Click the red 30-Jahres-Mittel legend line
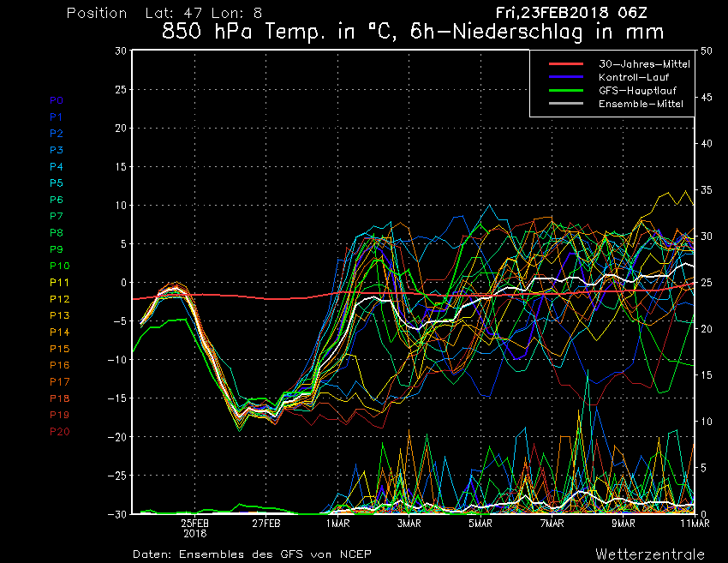Viewport: 728px width, 563px height. tap(566, 64)
